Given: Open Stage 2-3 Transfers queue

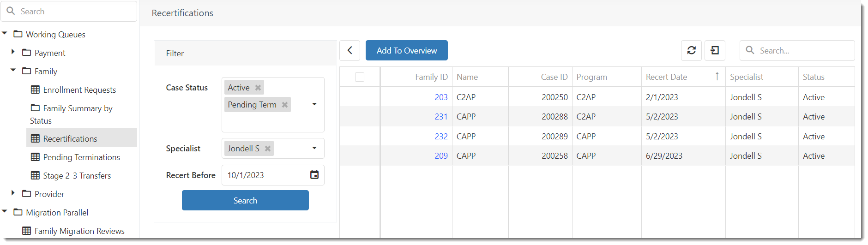Looking at the screenshot, I should click(77, 176).
